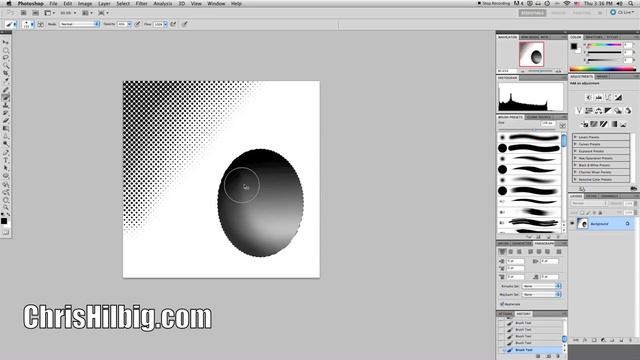Add a Selective Color adjustment icon

(623, 124)
